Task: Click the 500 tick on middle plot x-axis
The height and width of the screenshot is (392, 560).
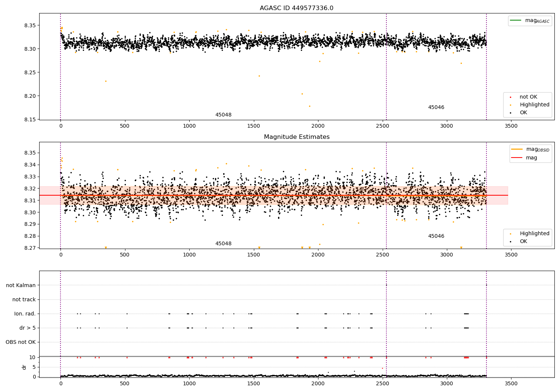Action: pyautogui.click(x=125, y=255)
